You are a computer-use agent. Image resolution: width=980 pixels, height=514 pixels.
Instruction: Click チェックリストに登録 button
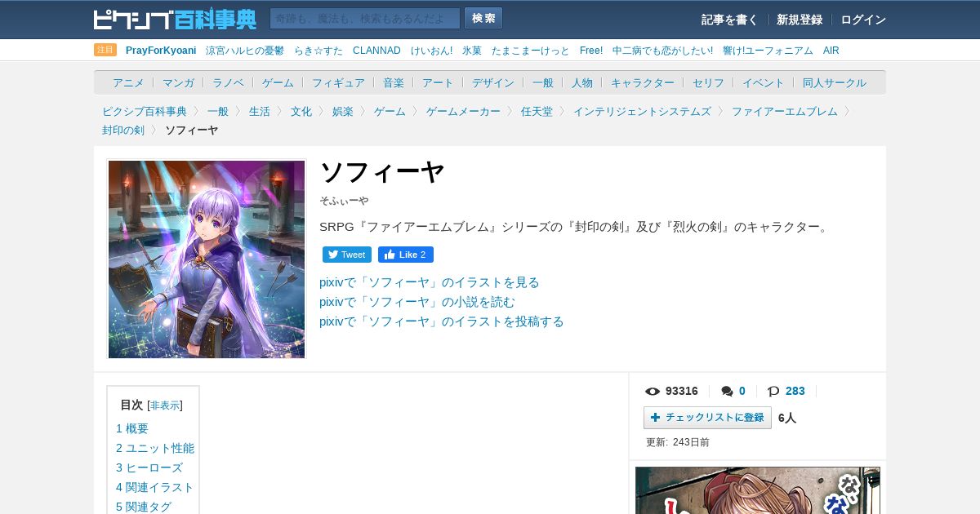707,418
